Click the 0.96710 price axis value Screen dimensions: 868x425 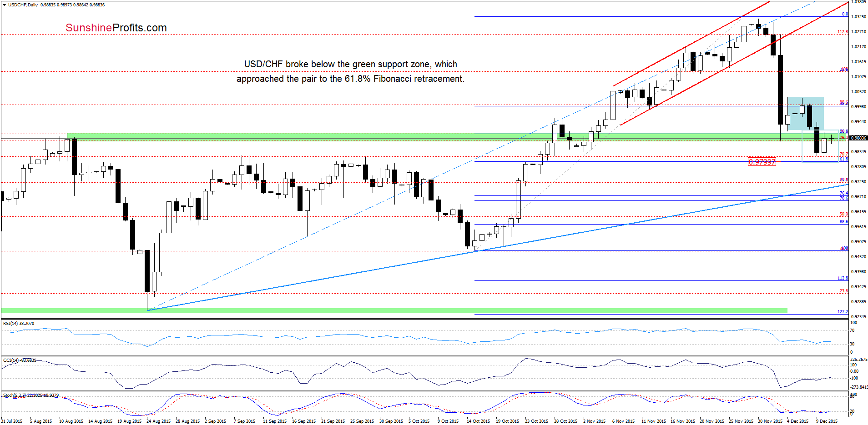tap(858, 197)
